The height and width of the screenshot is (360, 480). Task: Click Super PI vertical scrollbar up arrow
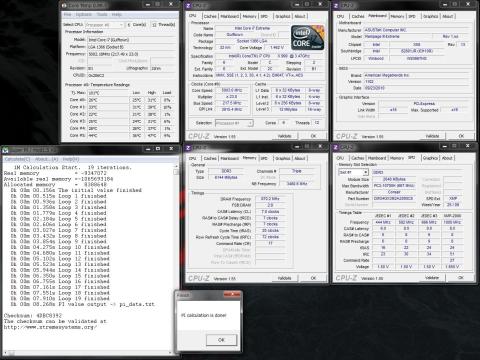(x=176, y=166)
